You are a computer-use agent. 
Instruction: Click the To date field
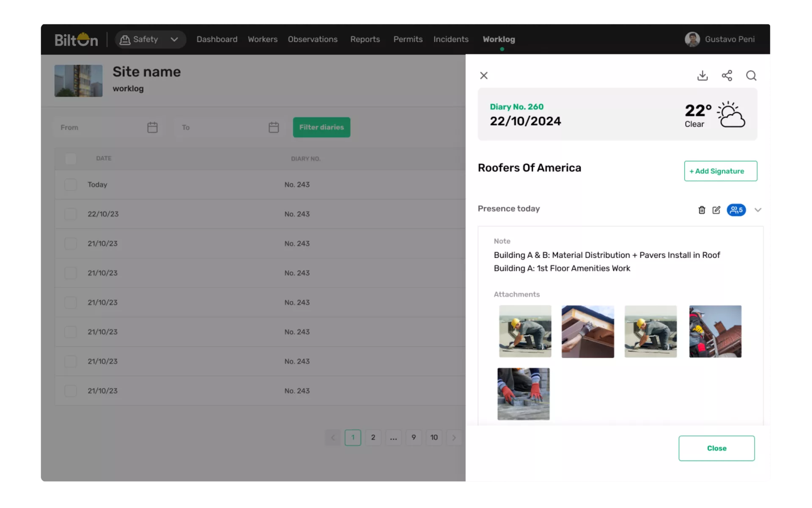pyautogui.click(x=230, y=127)
